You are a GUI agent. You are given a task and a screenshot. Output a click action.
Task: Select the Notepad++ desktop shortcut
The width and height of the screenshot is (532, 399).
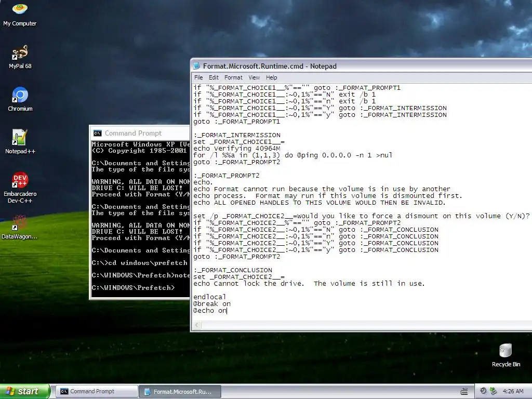point(20,142)
